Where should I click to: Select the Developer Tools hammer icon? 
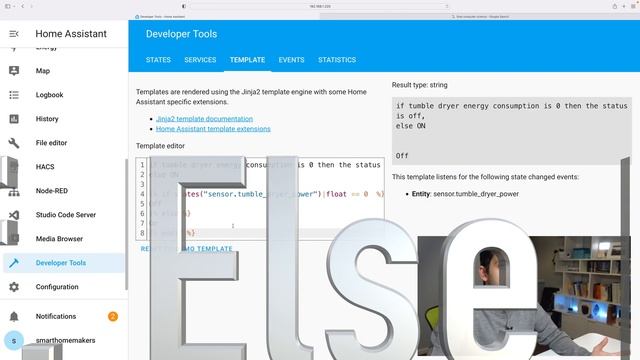pos(14,263)
